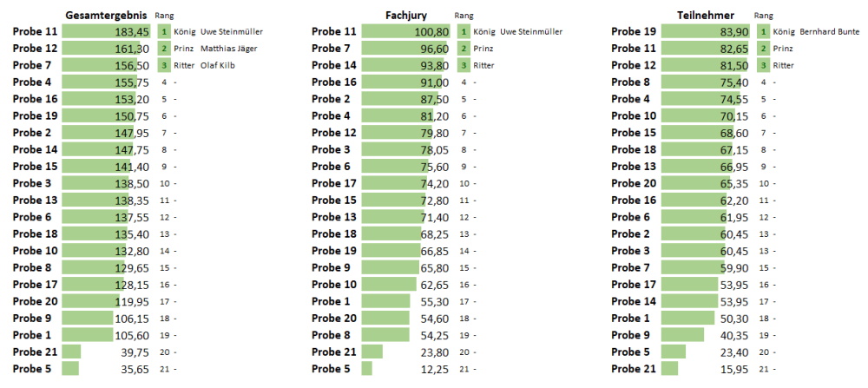Select the Teilnehmer column header
Viewport: 868px width, 388px height.
(706, 15)
